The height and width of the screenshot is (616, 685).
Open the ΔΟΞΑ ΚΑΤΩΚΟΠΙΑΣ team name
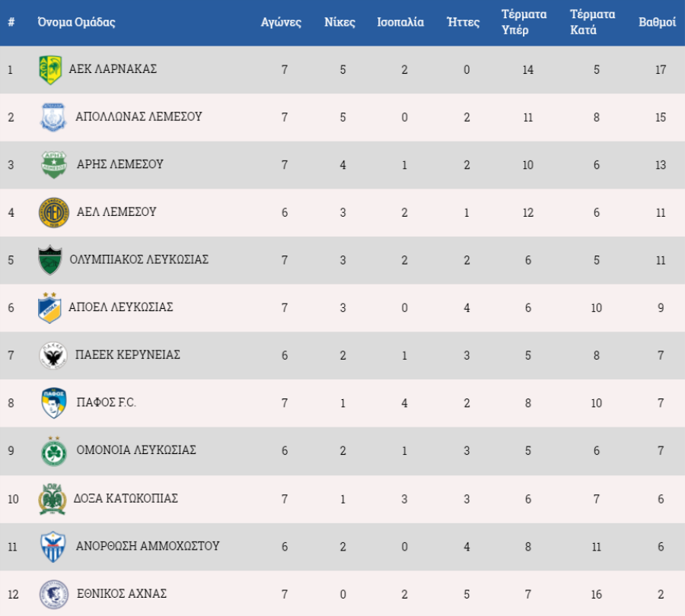point(126,499)
